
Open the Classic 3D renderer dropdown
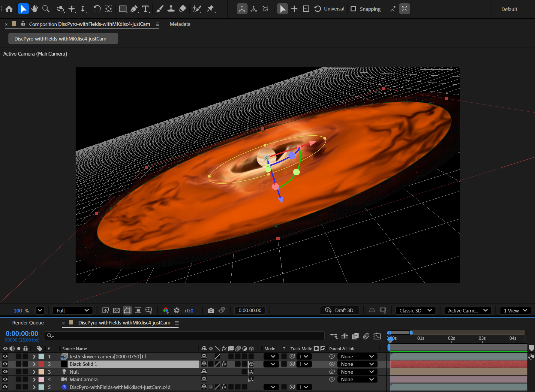click(415, 310)
